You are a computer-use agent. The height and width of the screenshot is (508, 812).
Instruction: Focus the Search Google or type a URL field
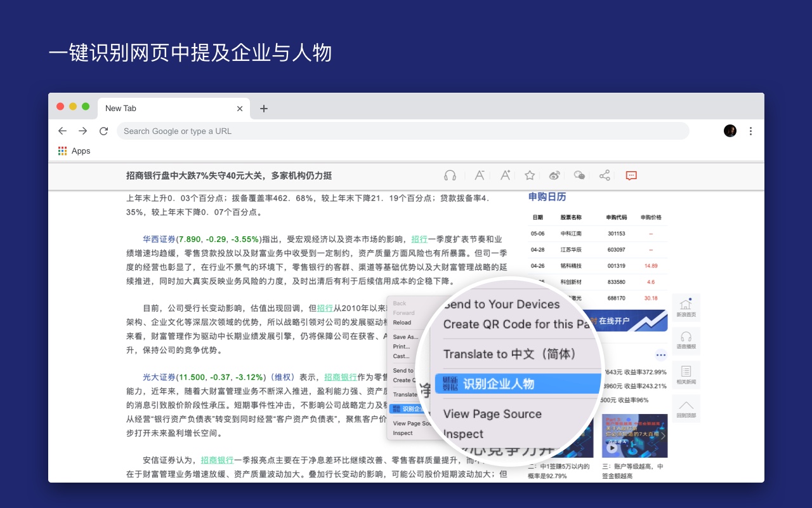point(403,131)
